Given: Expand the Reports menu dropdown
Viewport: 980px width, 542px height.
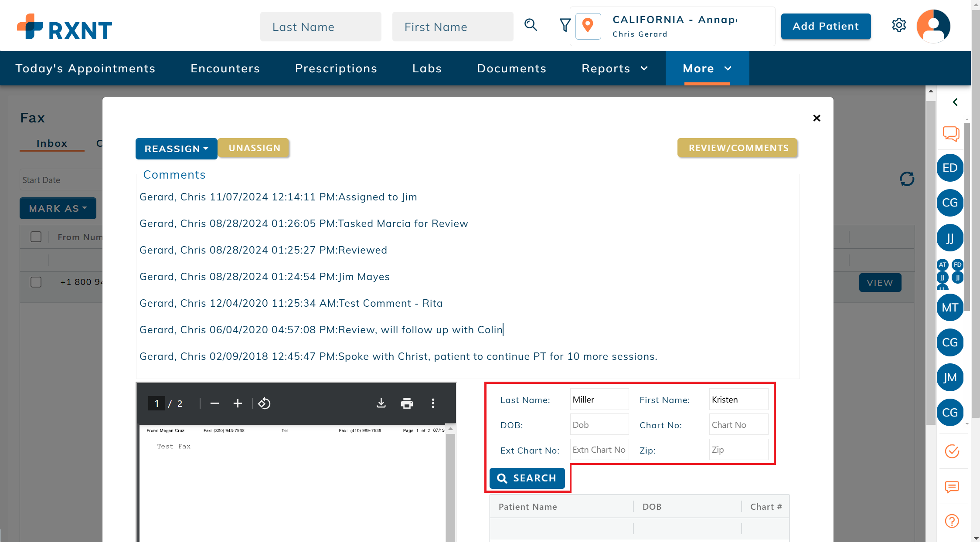Looking at the screenshot, I should click(x=614, y=68).
